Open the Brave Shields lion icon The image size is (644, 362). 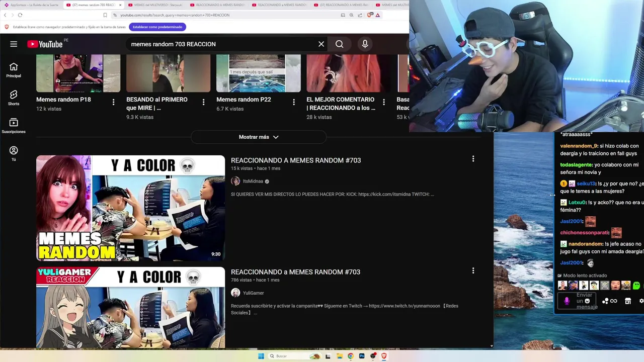(369, 15)
